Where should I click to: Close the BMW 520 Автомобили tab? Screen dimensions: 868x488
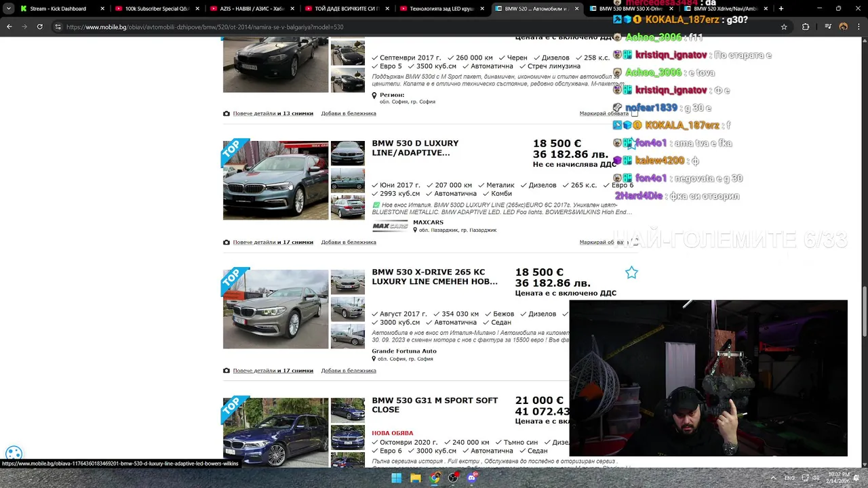(577, 8)
